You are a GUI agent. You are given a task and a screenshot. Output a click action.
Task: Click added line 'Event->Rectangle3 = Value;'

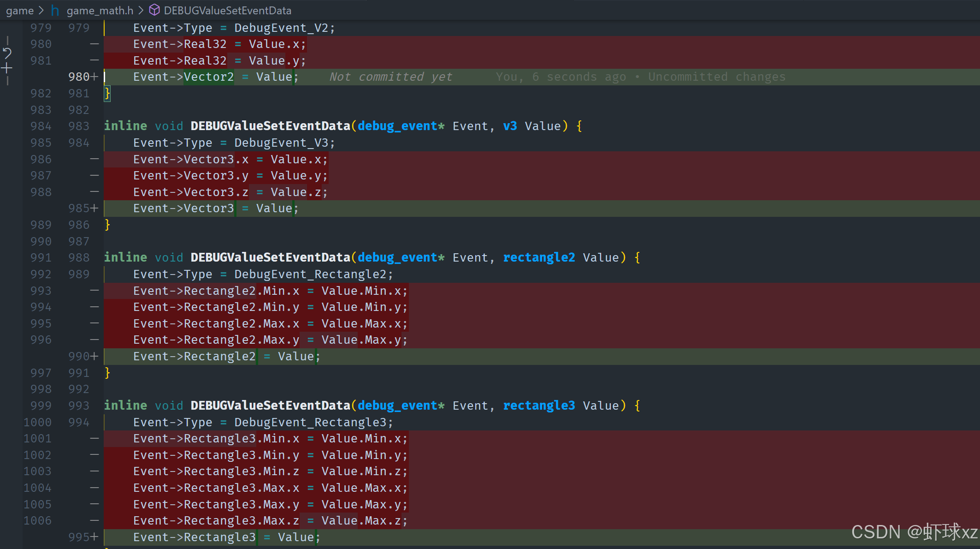tap(226, 537)
